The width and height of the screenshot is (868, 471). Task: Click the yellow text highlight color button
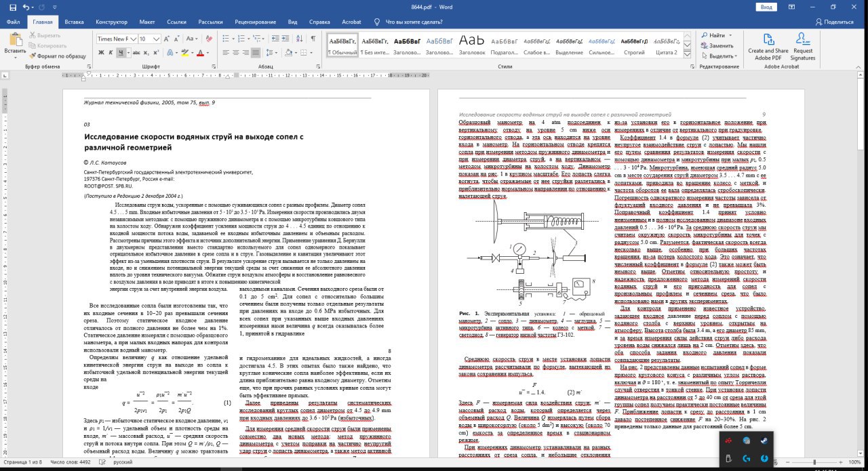coord(184,52)
